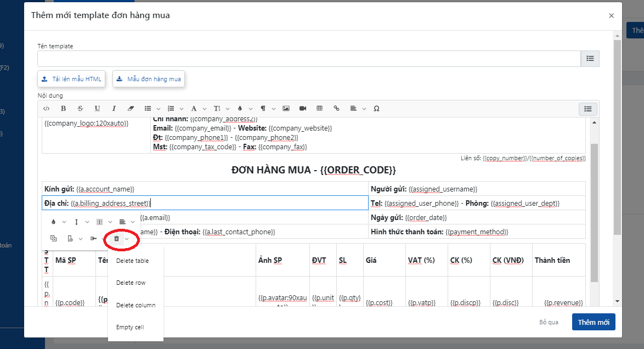Open the special characters Omega icon

pos(376,109)
